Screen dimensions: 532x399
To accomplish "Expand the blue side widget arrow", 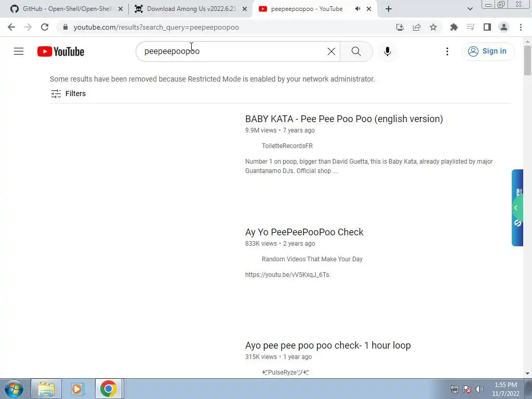I will (516, 208).
